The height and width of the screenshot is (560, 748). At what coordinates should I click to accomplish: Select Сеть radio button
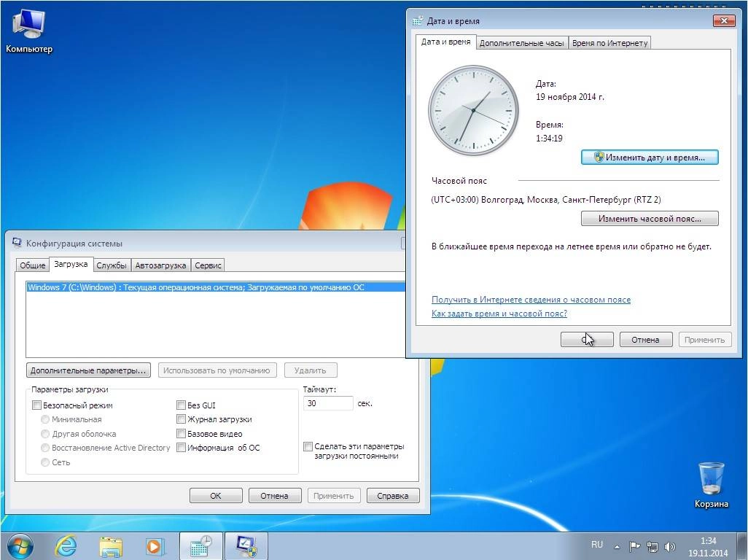[45, 462]
